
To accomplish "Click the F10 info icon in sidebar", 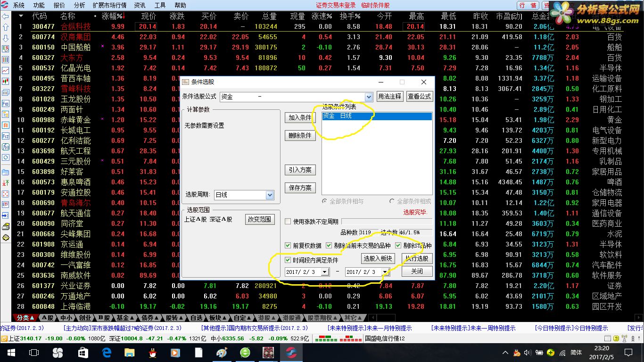I will click(6, 104).
